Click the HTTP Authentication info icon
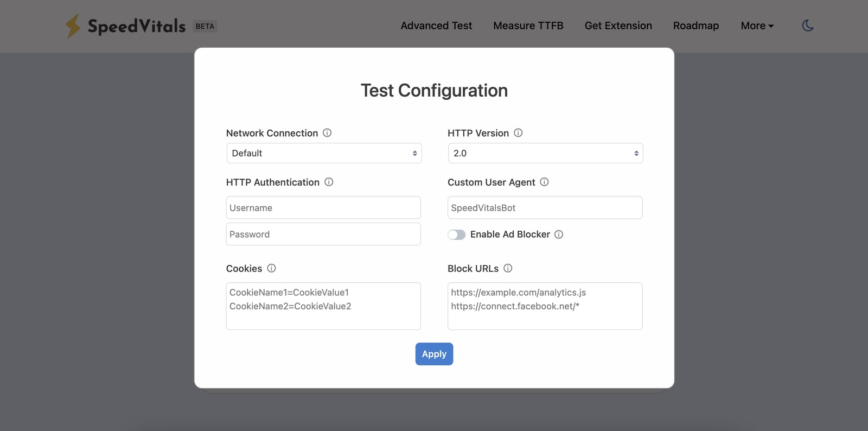This screenshot has height=431, width=868. [329, 182]
